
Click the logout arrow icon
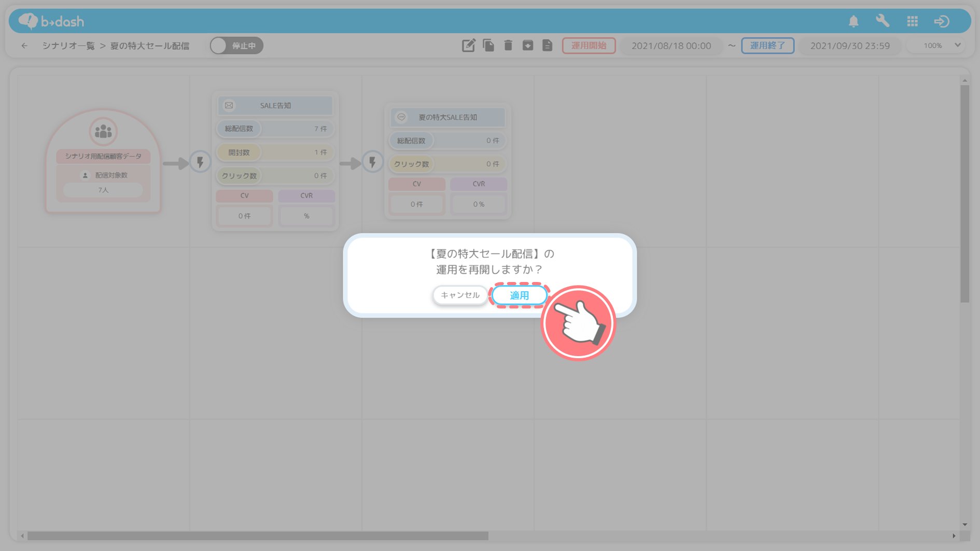coord(942,21)
